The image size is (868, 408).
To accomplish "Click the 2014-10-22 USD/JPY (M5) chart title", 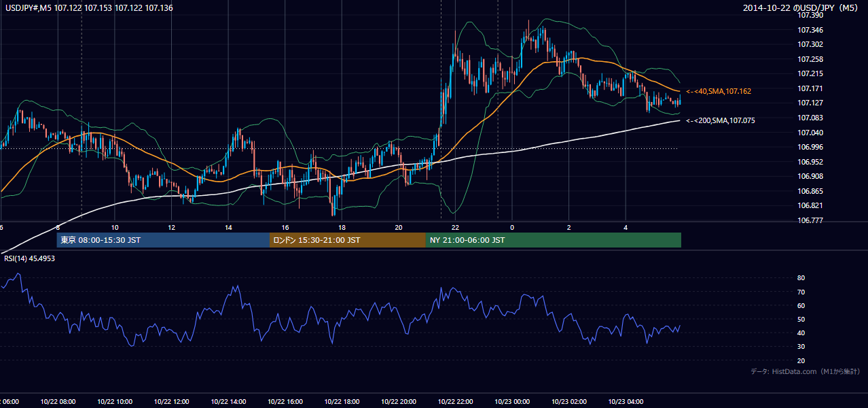I will tap(801, 7).
